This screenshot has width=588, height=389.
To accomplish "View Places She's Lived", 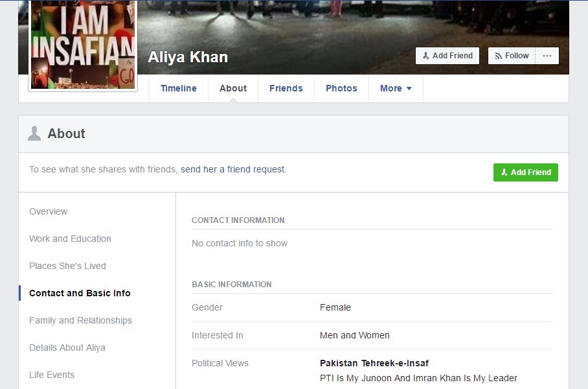I will [67, 266].
